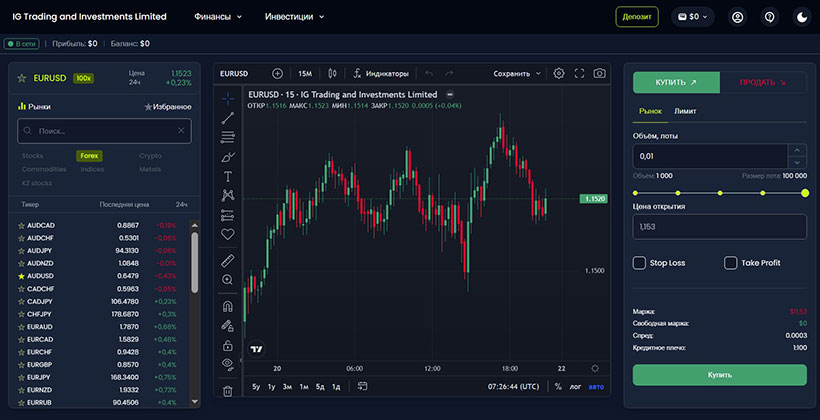Switch to the Лимит order tab

coord(685,111)
